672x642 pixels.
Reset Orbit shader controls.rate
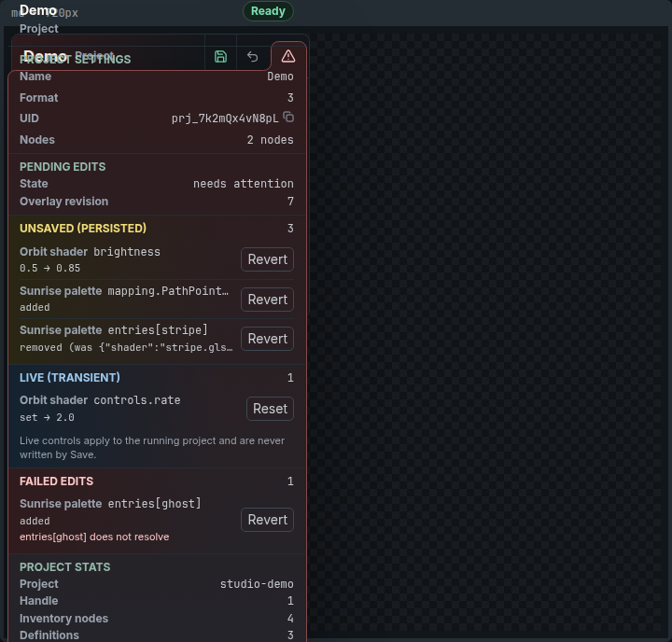click(270, 409)
